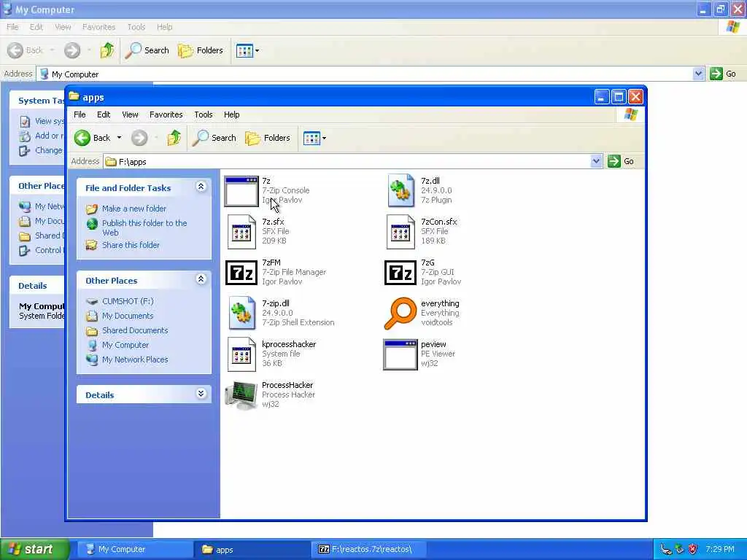
Task: Open Back history dropdown arrow in apps window
Action: pyautogui.click(x=119, y=138)
